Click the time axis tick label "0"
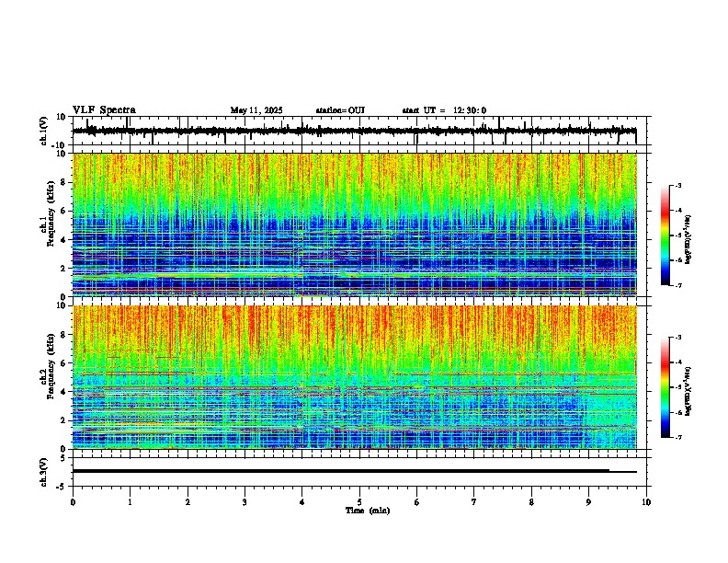This screenshot has width=728, height=563. pos(73,502)
